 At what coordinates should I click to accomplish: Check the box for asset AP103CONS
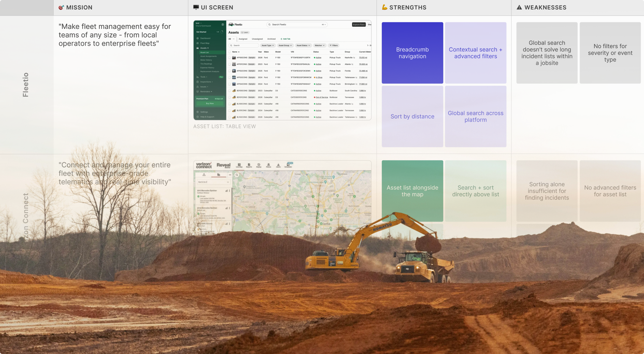(x=230, y=78)
